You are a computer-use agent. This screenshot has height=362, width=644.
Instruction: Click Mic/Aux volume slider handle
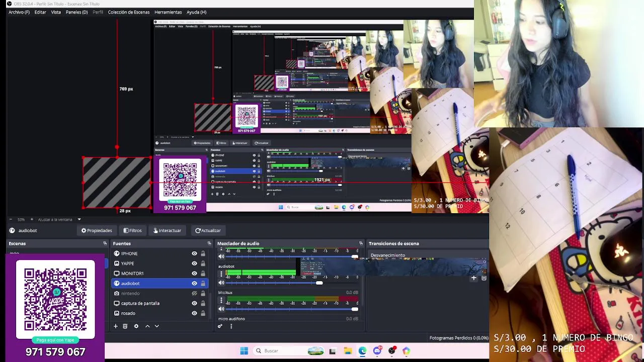[x=355, y=309]
